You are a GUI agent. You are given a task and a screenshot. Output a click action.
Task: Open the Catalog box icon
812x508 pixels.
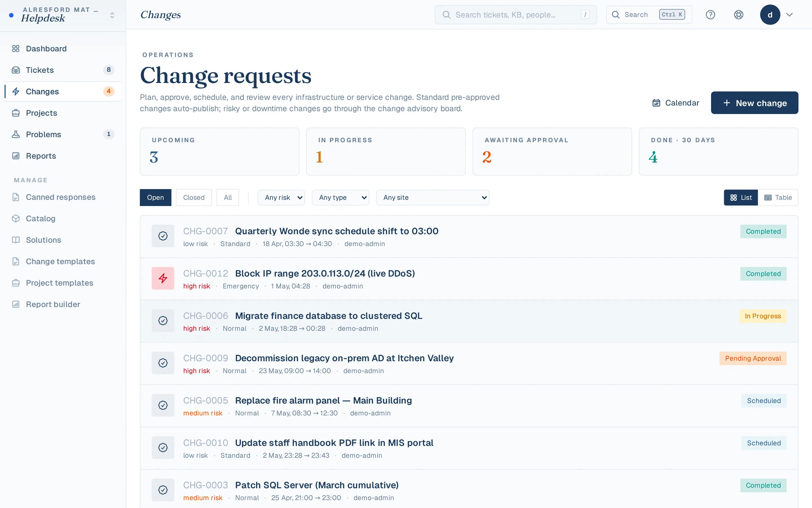16,218
